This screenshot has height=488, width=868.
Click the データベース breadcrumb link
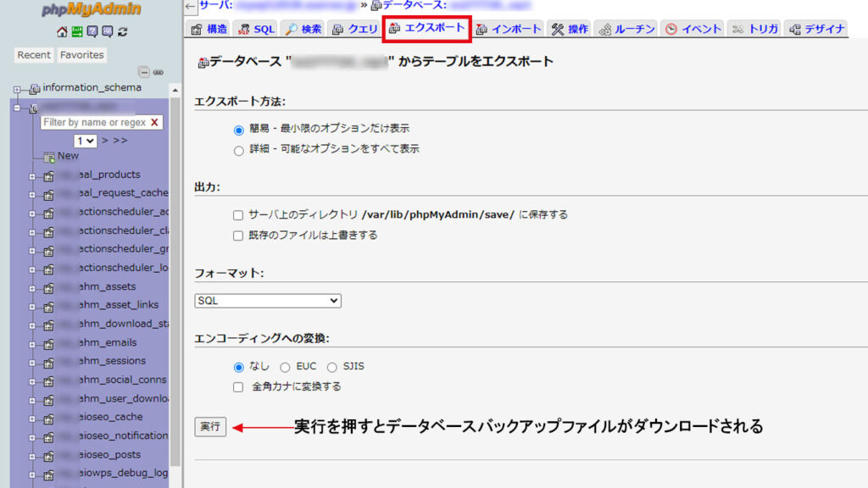coord(414,6)
